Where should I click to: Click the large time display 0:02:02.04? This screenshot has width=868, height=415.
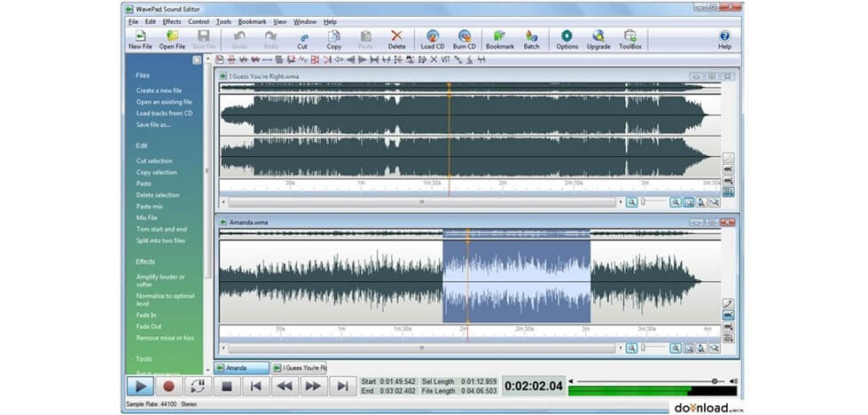pos(534,387)
